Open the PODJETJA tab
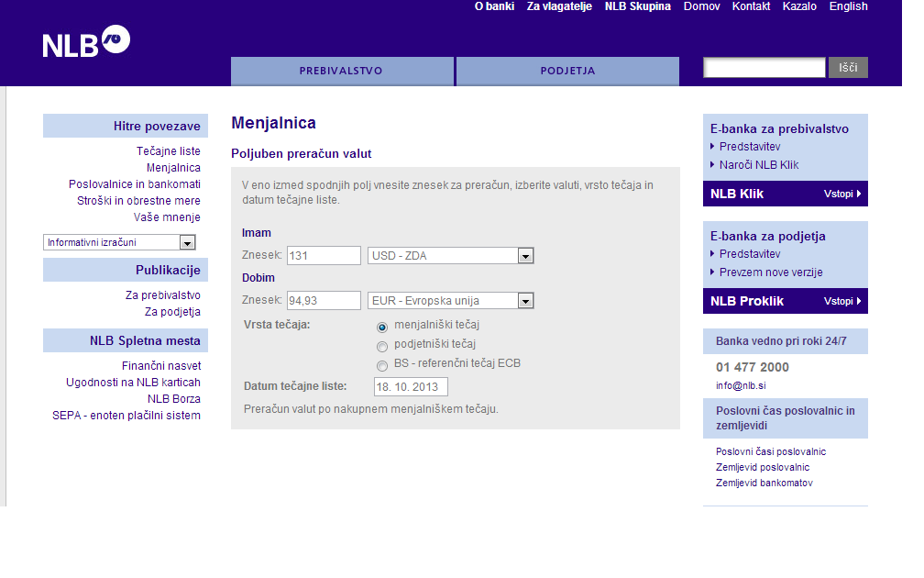The width and height of the screenshot is (924, 578). pos(567,71)
